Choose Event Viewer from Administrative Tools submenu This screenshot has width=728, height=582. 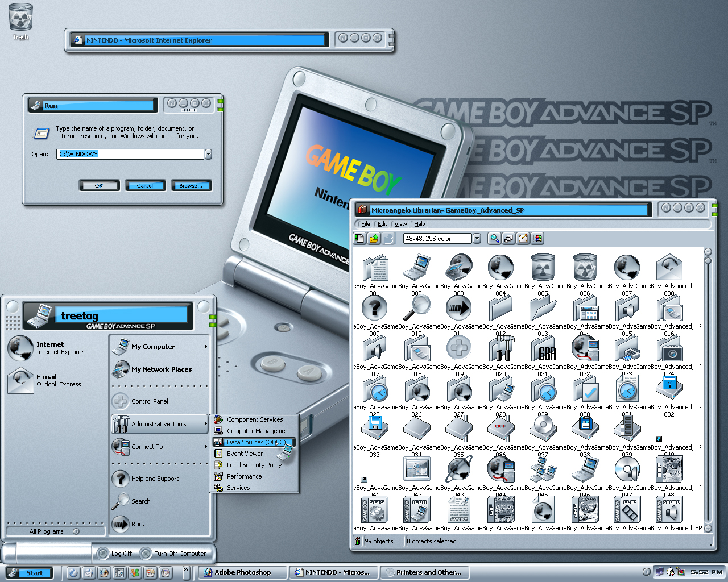click(x=245, y=454)
